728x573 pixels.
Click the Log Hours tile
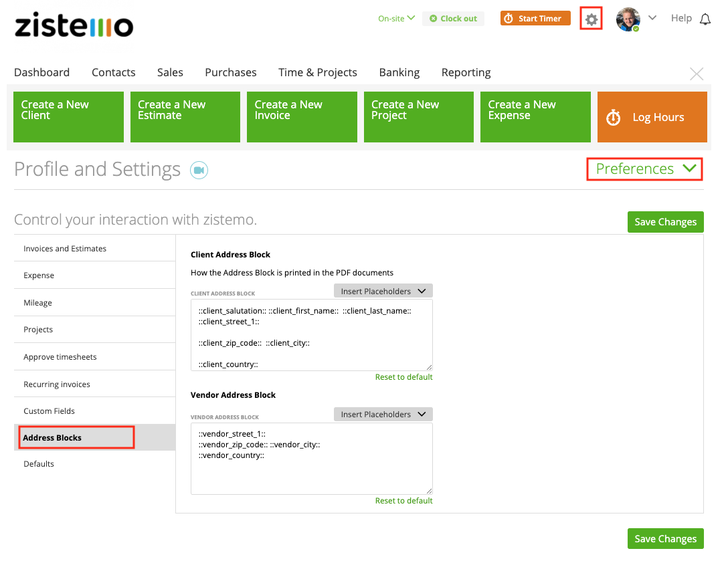652,117
